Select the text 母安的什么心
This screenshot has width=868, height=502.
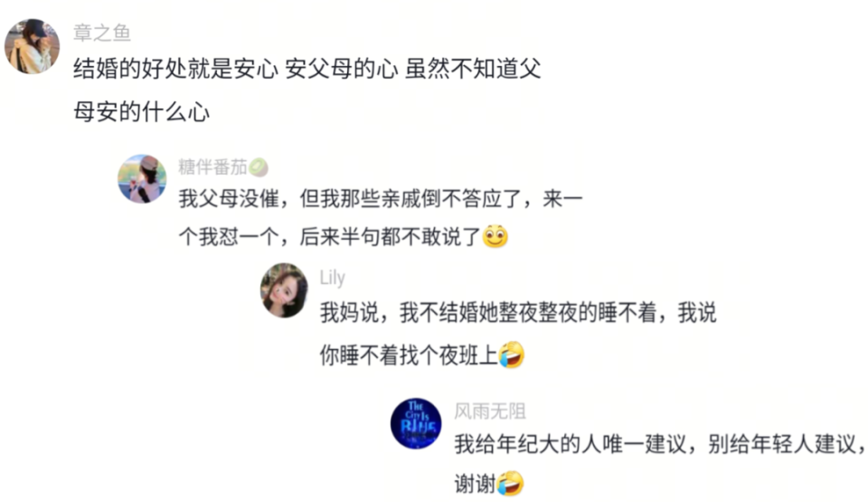[142, 112]
